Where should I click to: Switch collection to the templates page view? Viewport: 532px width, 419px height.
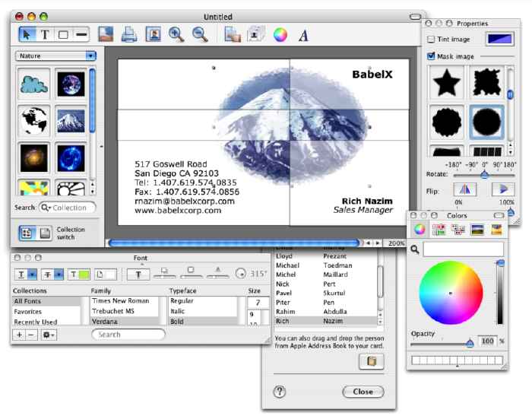[x=44, y=233]
